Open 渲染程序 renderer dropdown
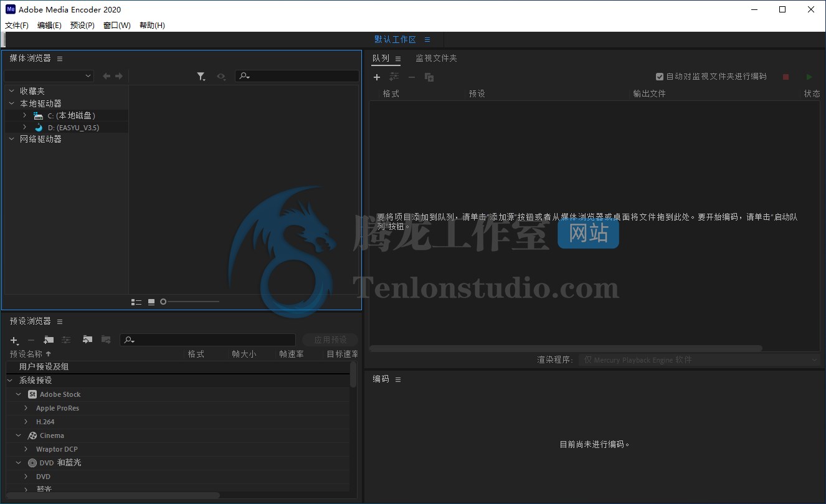Viewport: 826px width, 504px height. (699, 360)
